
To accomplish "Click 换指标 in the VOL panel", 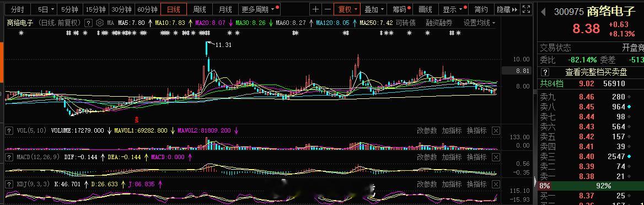I will pyautogui.click(x=476, y=130).
